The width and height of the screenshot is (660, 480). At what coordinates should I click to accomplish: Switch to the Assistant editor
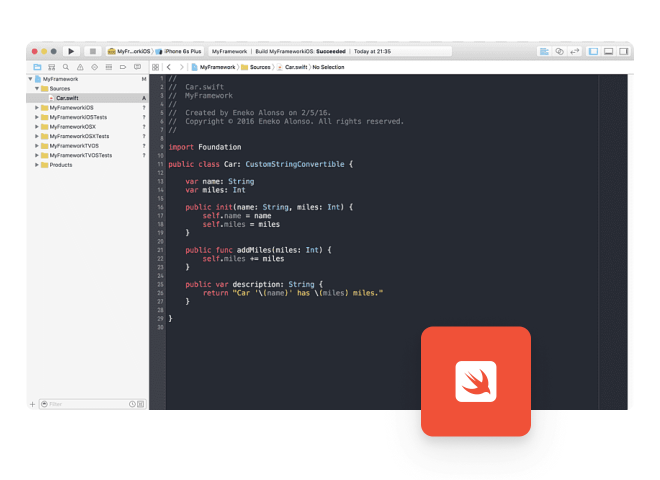[x=559, y=51]
